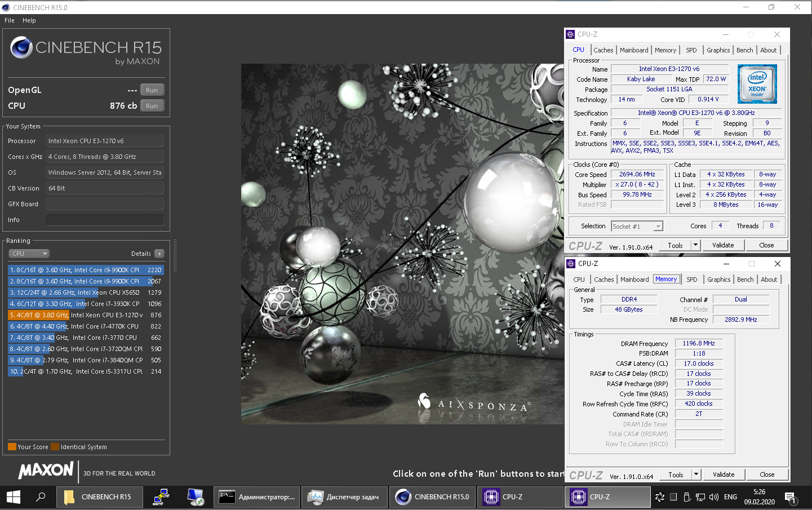Click Close button in lower CPU-Z window
The width and height of the screenshot is (812, 510).
(x=767, y=474)
